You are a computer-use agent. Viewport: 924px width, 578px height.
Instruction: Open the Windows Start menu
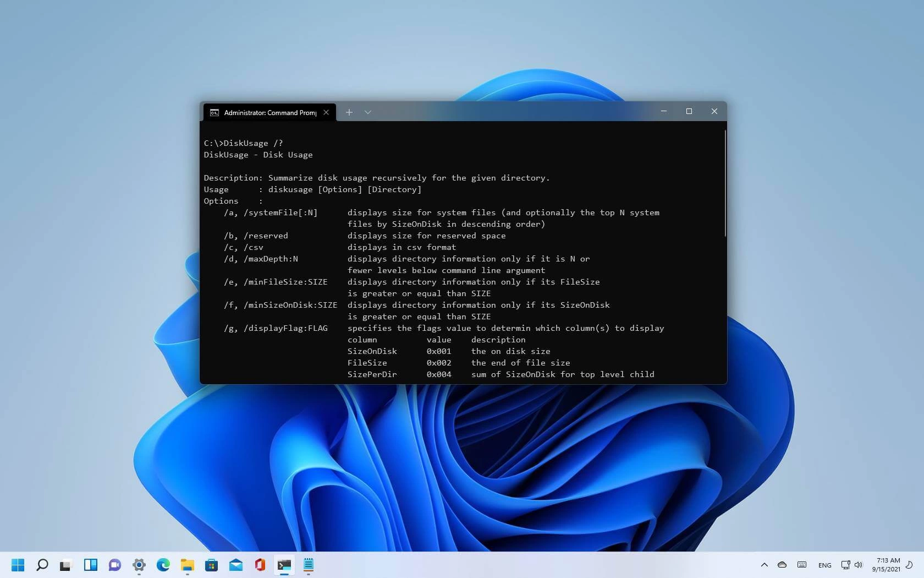coord(18,565)
